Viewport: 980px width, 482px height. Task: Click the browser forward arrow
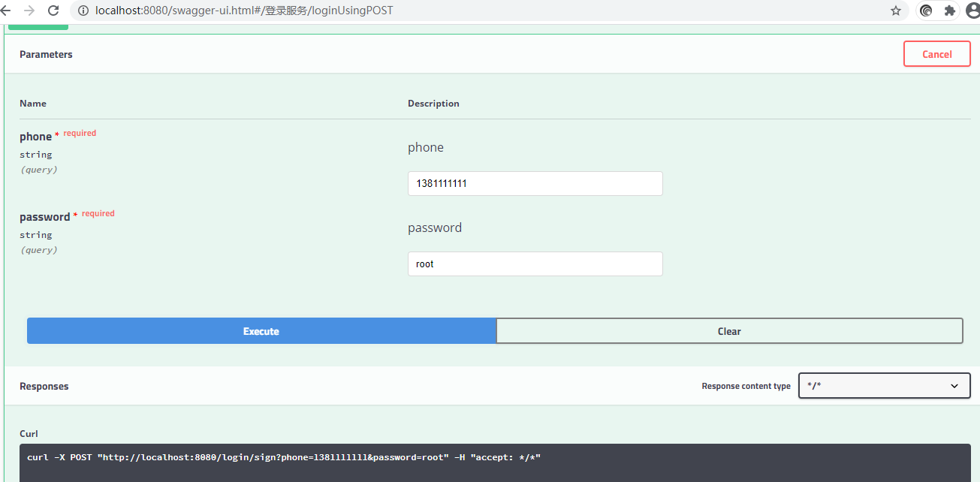[29, 11]
